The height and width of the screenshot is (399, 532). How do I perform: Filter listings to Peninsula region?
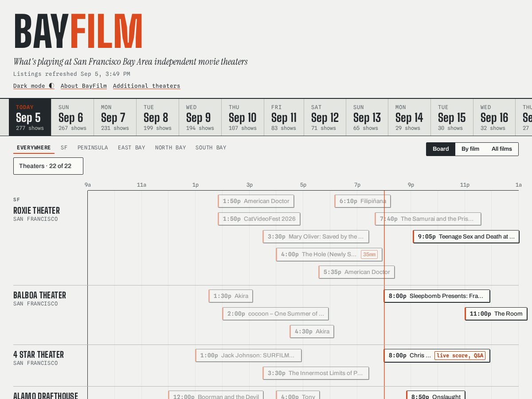93,148
